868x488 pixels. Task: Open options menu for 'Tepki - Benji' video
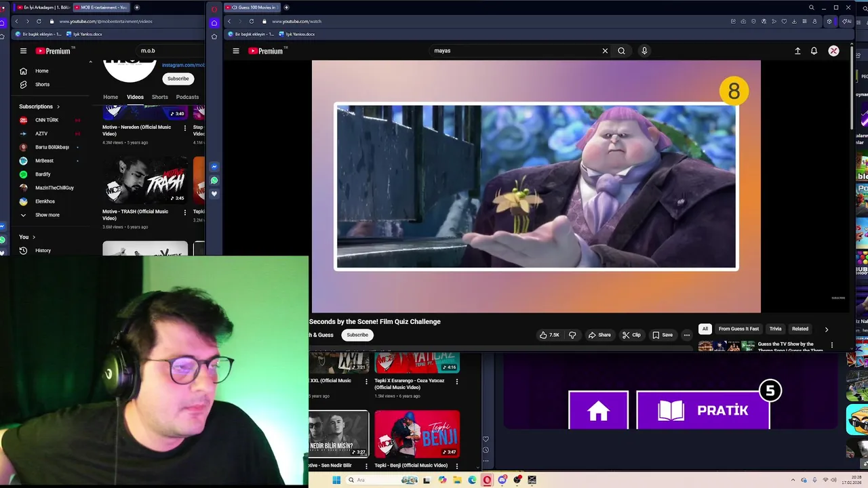pos(456,466)
